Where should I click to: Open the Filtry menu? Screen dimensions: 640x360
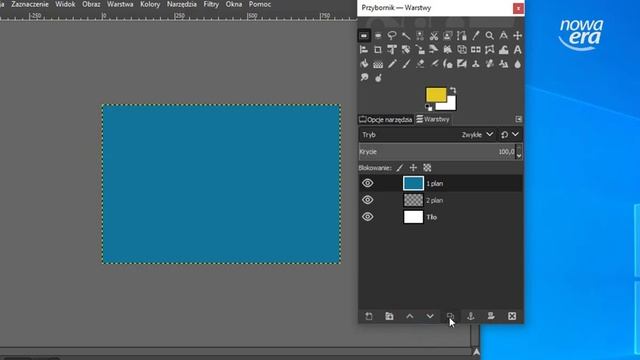(211, 4)
